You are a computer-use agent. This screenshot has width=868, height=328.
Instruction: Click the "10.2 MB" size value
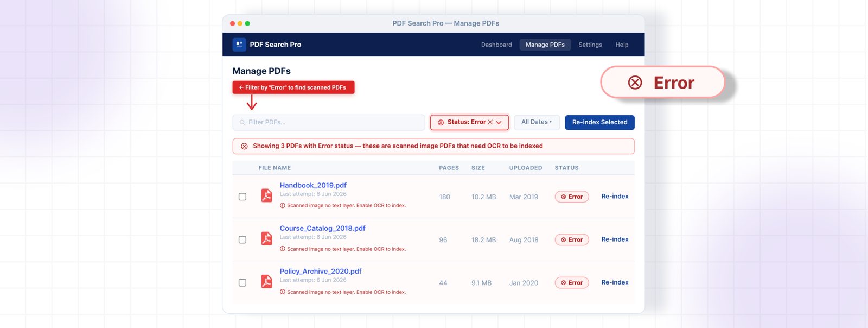[x=483, y=197]
